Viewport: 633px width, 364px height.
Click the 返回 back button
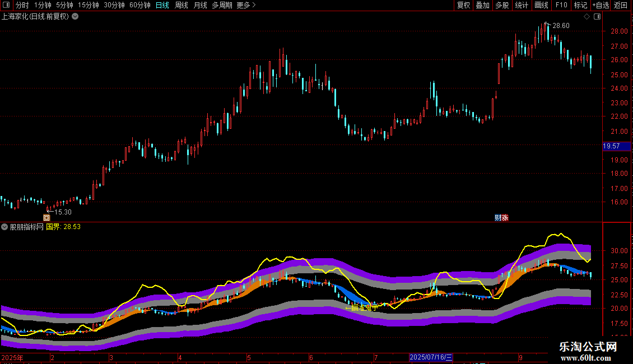click(621, 5)
